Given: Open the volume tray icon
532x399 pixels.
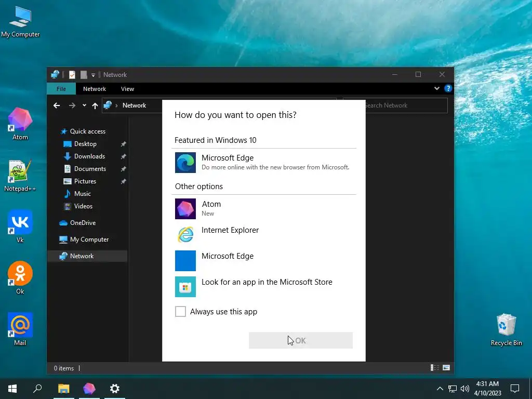Looking at the screenshot, I should [465, 389].
